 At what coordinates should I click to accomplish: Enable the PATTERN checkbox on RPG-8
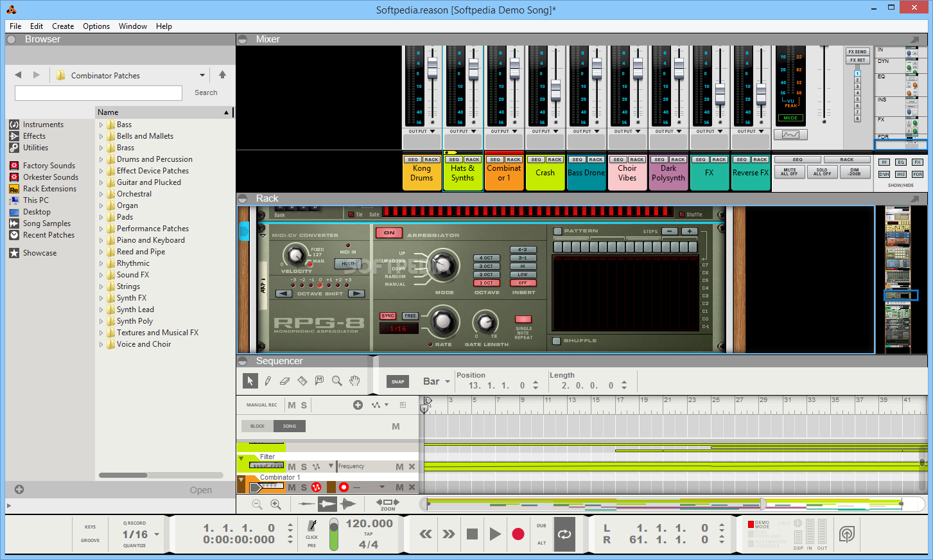click(x=557, y=231)
